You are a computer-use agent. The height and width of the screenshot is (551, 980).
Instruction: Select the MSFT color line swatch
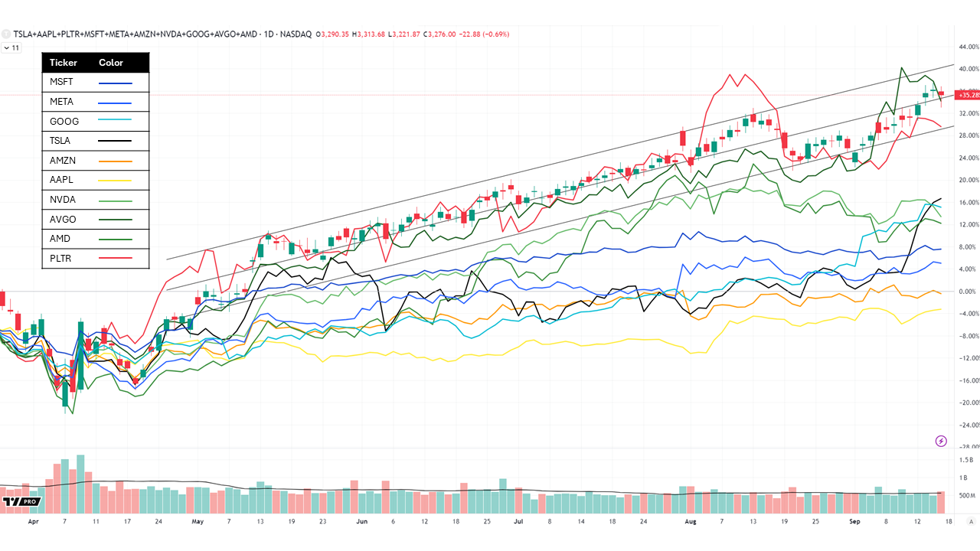pyautogui.click(x=116, y=83)
